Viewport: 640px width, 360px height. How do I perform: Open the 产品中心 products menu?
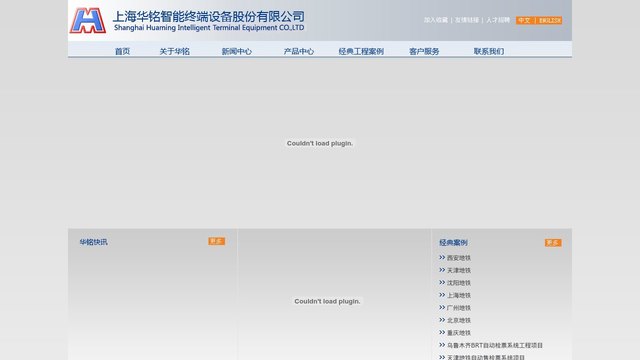299,51
